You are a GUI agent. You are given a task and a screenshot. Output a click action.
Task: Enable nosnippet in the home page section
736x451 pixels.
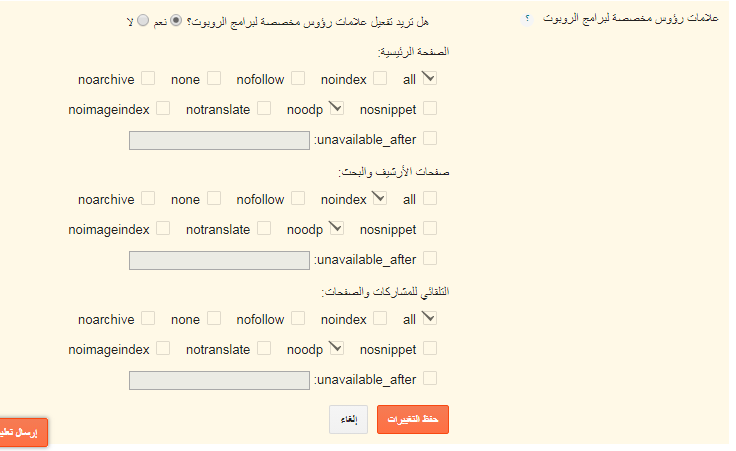(429, 108)
